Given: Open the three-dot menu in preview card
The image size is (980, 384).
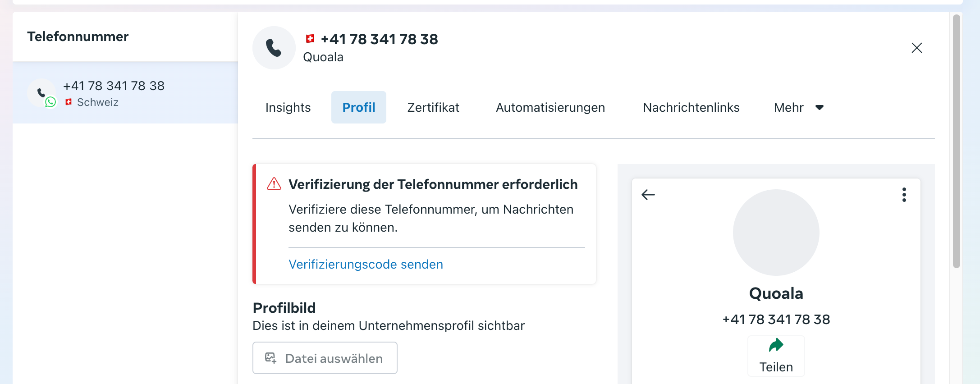Looking at the screenshot, I should 904,195.
